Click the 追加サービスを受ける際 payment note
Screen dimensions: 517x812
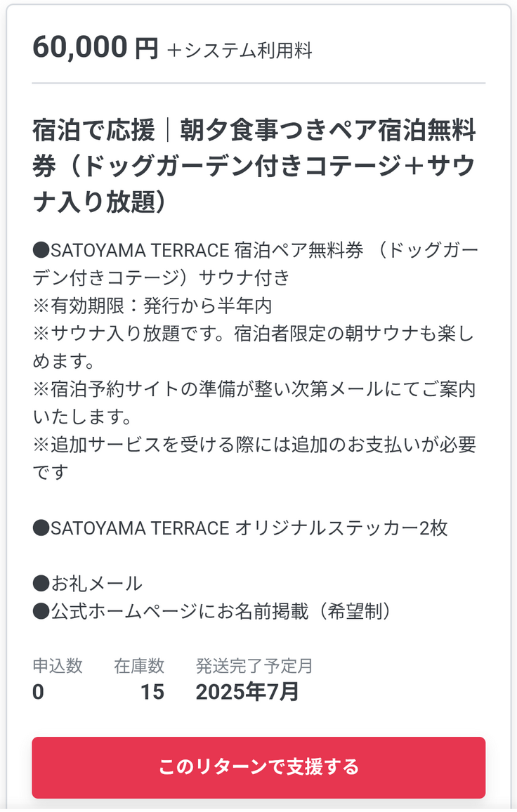[254, 458]
